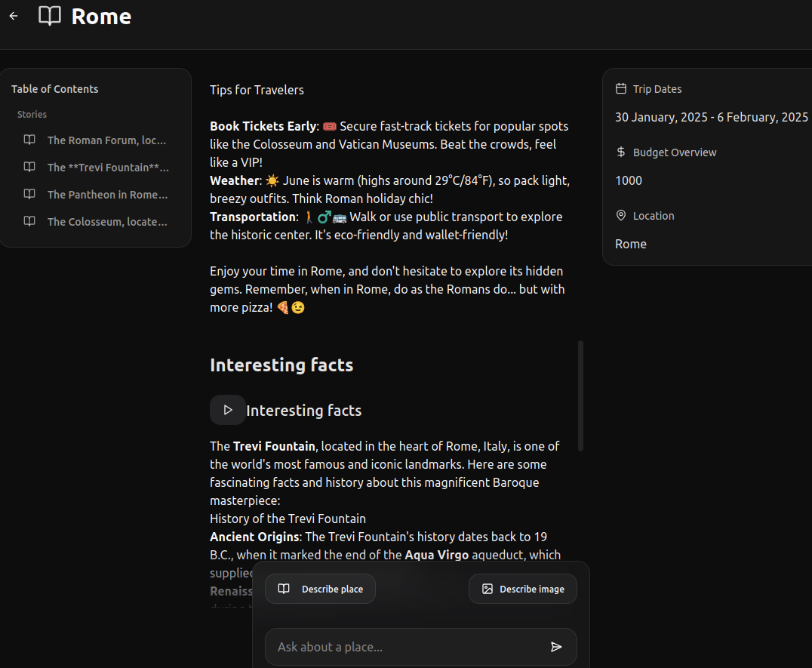Click the Describe place button
Viewport: 812px width, 668px height.
320,589
